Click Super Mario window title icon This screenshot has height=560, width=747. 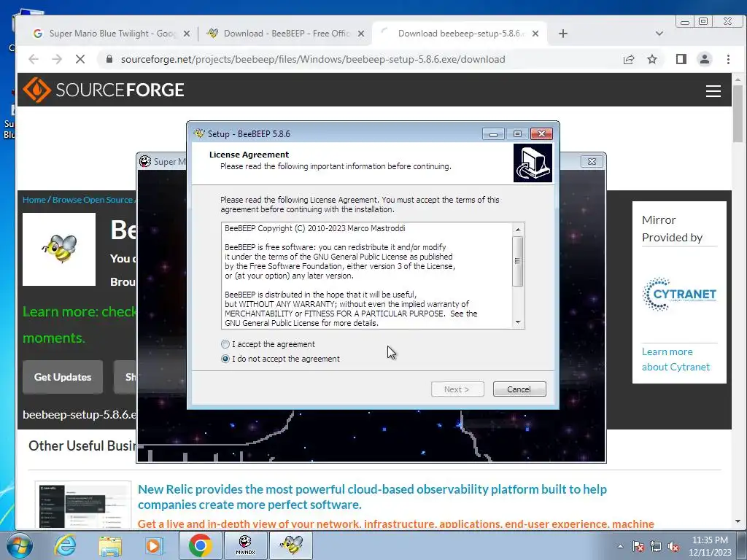[x=145, y=161]
